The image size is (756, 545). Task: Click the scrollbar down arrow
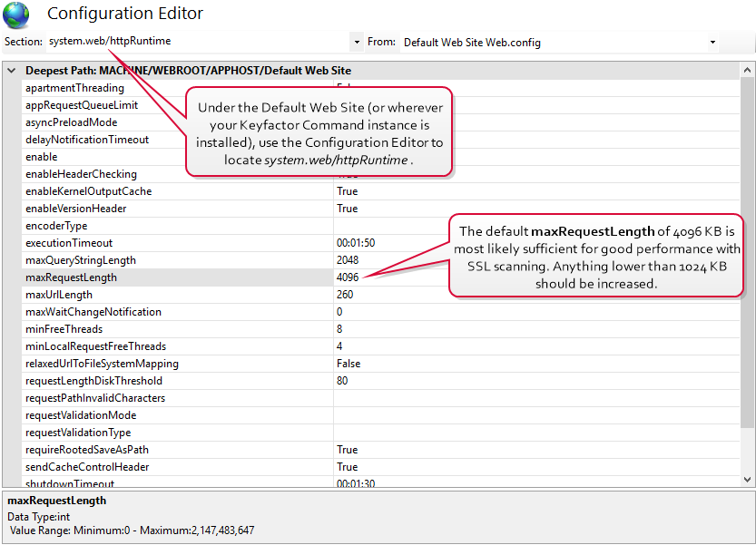pyautogui.click(x=748, y=479)
